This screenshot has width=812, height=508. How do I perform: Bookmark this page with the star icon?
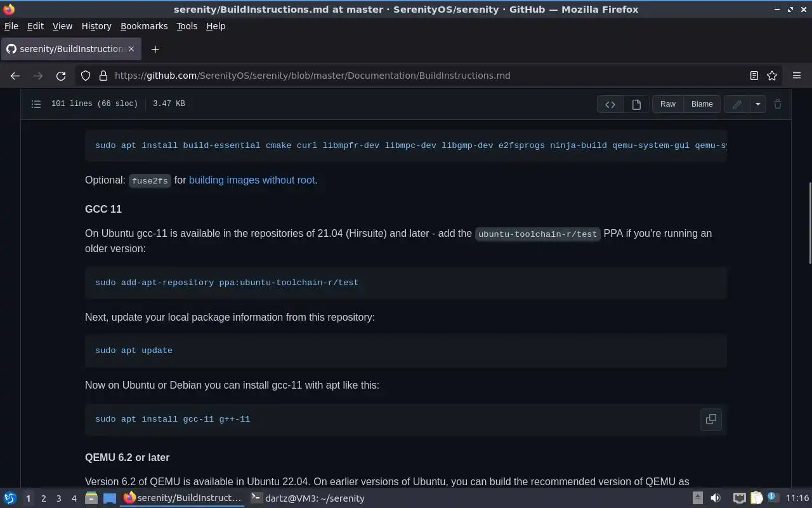(x=772, y=76)
